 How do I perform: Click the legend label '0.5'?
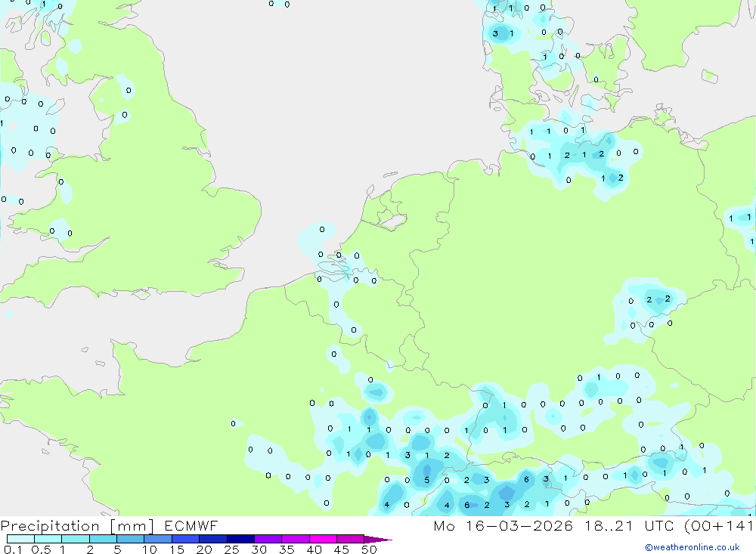(41, 549)
